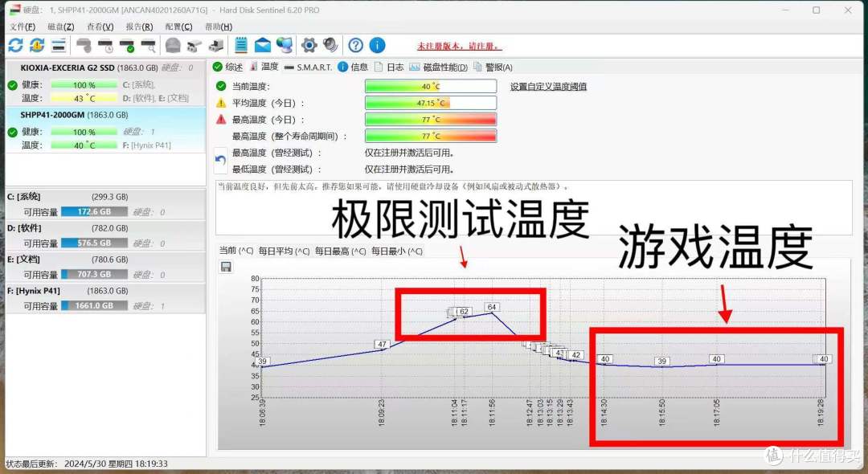Click the C: 172.6 GB free space bar
The width and height of the screenshot is (868, 474).
tap(95, 212)
